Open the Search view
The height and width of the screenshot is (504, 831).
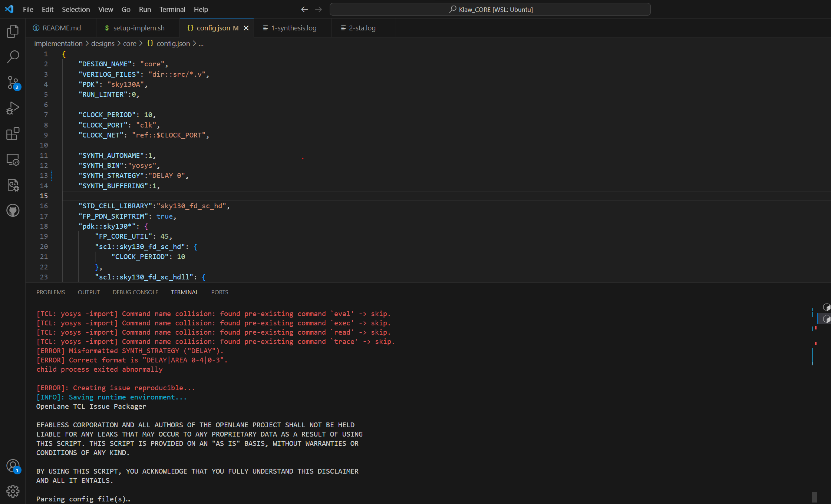13,57
